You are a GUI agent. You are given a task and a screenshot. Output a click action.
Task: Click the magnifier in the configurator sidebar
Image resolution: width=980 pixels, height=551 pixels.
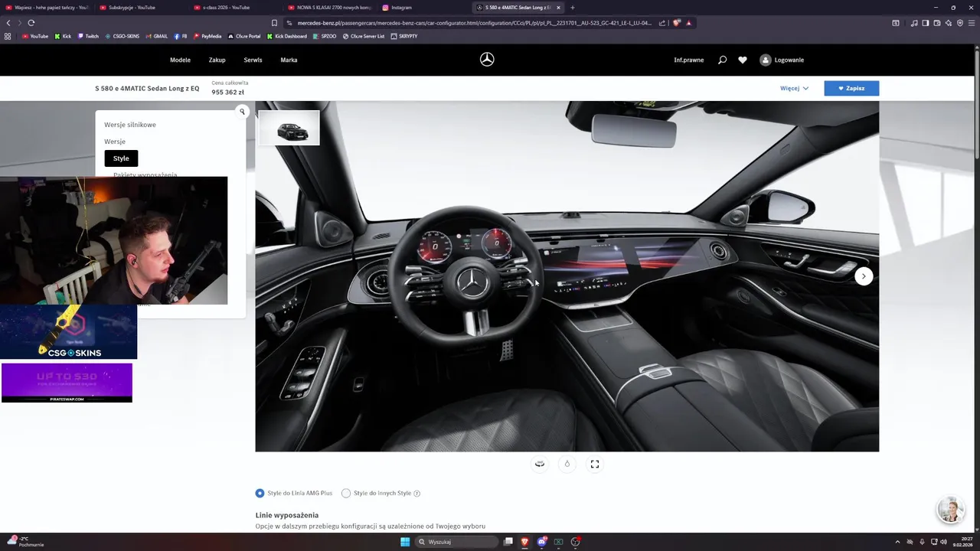(x=242, y=112)
